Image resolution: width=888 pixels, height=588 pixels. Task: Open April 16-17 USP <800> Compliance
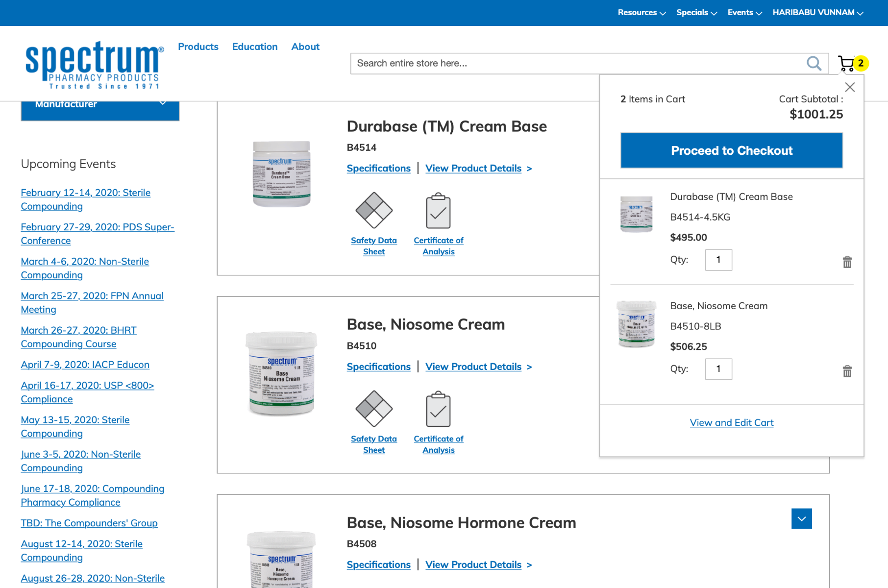coord(87,392)
